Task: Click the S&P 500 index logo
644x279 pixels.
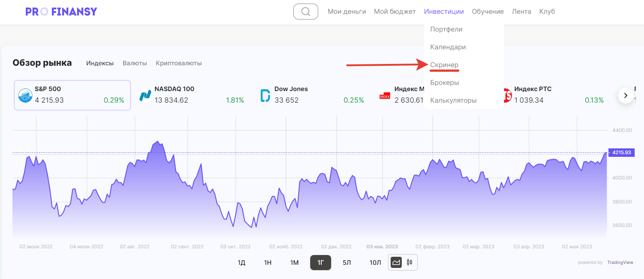Action: click(25, 95)
